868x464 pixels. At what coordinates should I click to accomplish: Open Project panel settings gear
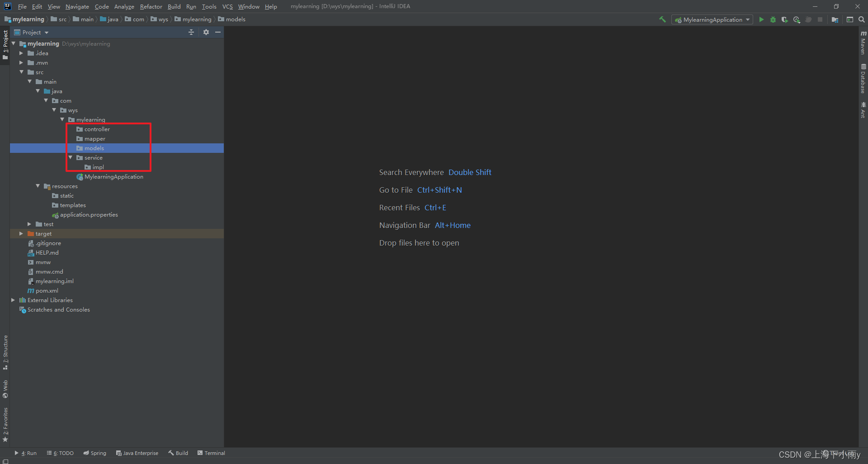(206, 32)
